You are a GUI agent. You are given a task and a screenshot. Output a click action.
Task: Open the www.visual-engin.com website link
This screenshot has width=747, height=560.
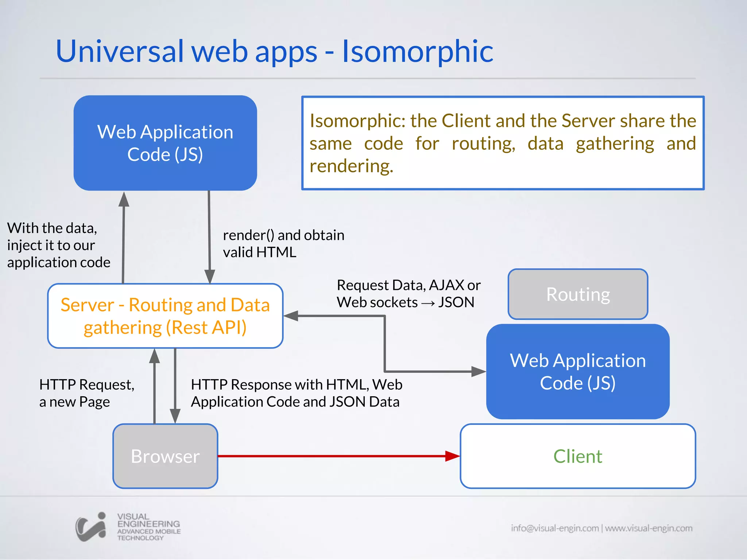(x=649, y=528)
